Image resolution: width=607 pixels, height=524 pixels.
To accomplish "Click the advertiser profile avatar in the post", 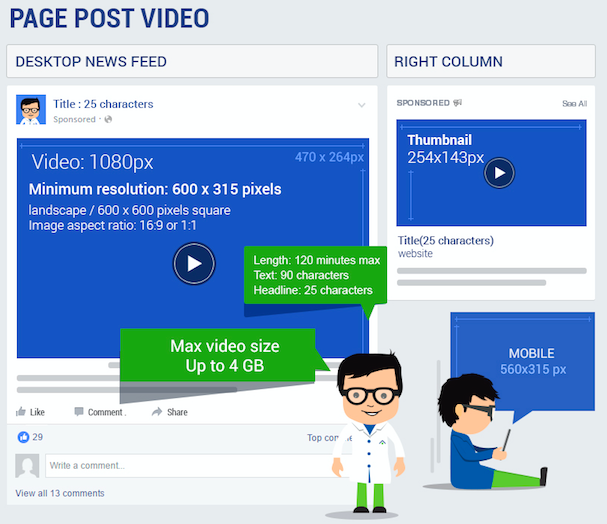I will point(31,110).
